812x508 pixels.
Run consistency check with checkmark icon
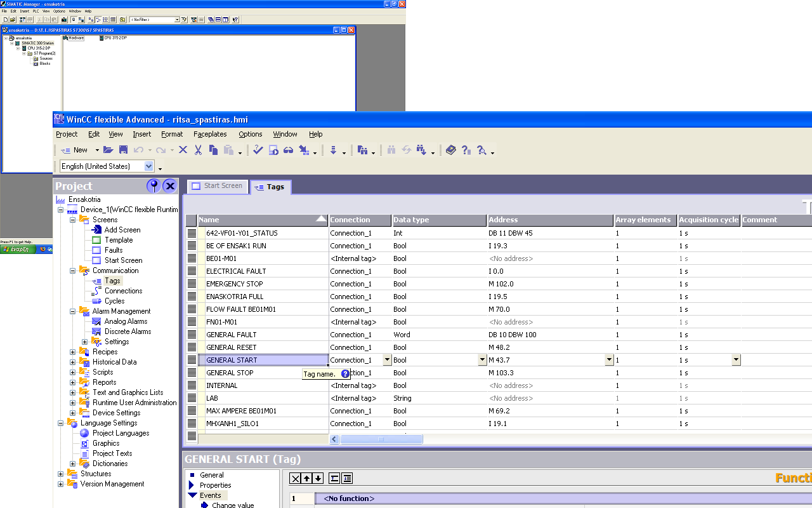tap(258, 150)
